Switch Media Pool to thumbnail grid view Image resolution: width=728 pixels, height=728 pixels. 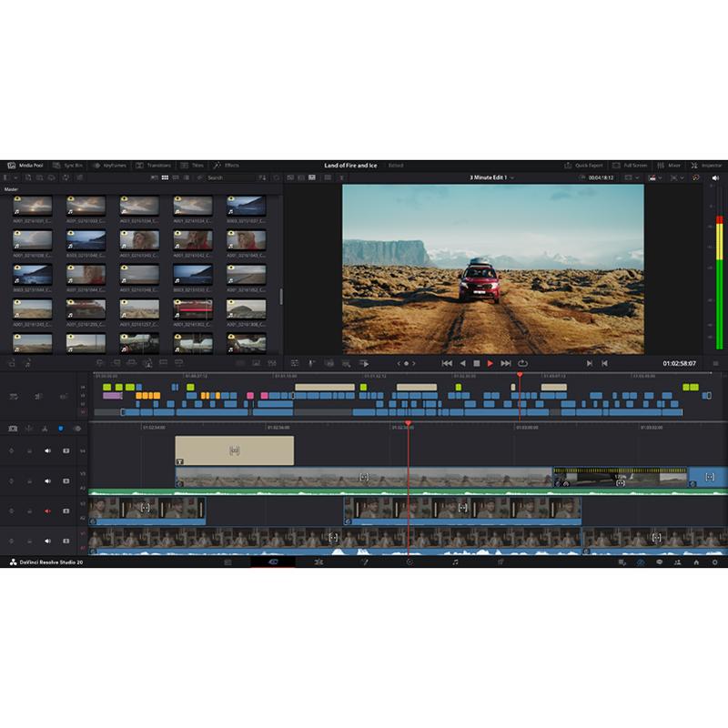(165, 177)
